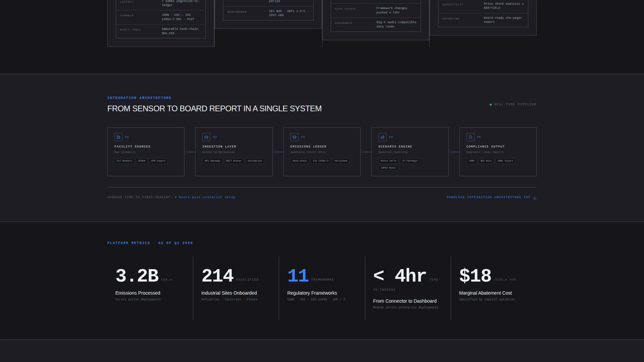
Task: Select the Hash-chain tag
Action: tap(300, 161)
